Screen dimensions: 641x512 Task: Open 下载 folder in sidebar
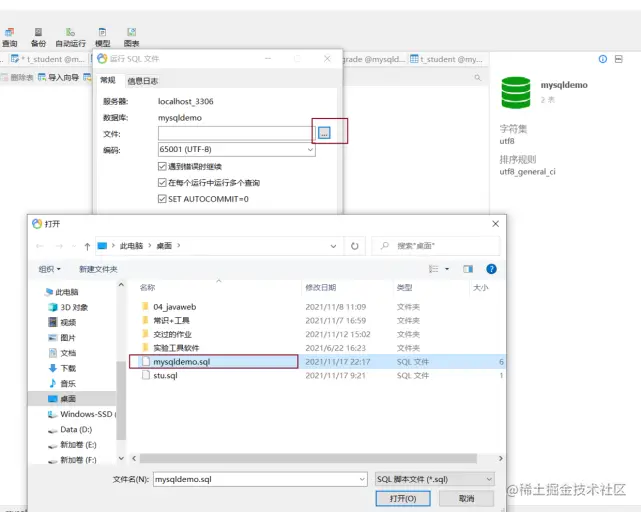coord(62,368)
